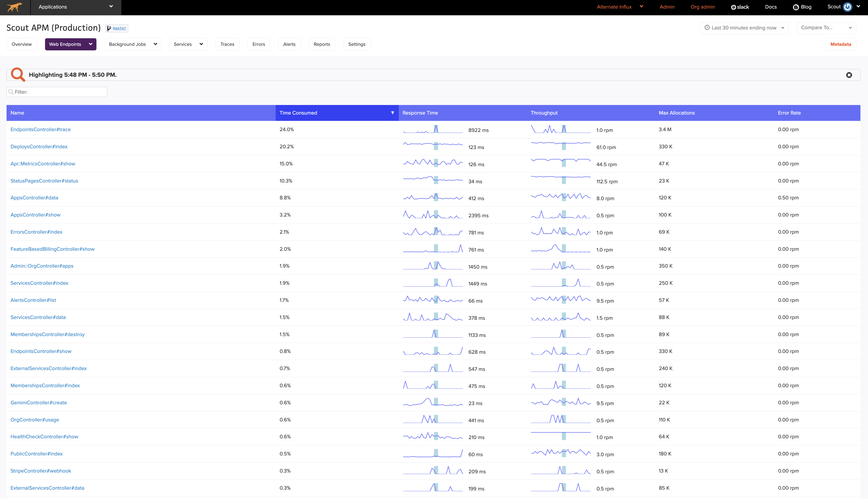
Task: Click the 3.4 M max allocations value
Action: [665, 130]
